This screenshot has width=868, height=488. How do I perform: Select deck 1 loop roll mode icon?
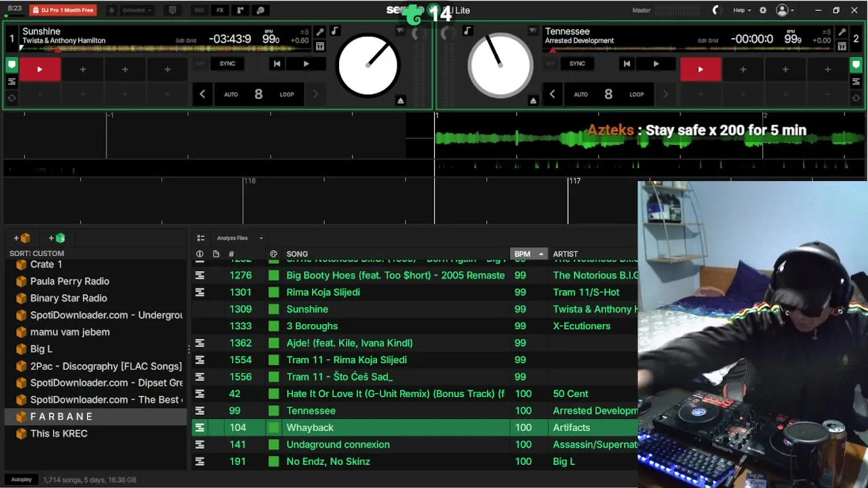point(12,98)
